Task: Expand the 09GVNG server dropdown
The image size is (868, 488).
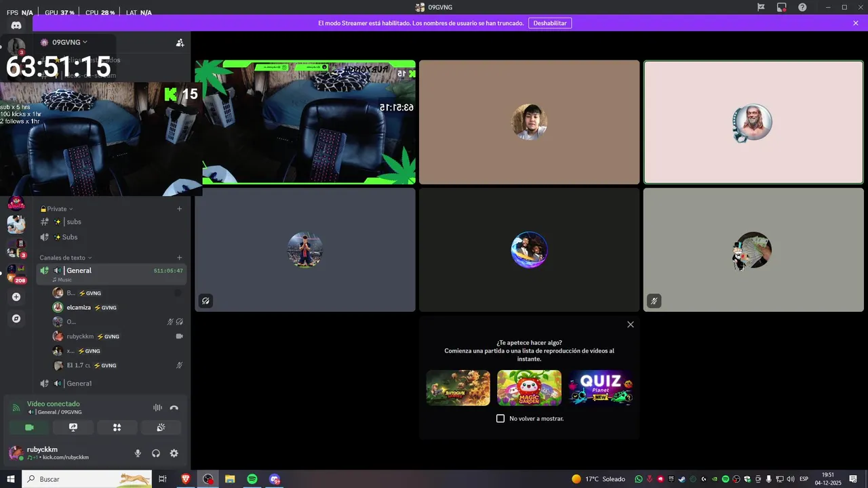Action: tap(70, 42)
